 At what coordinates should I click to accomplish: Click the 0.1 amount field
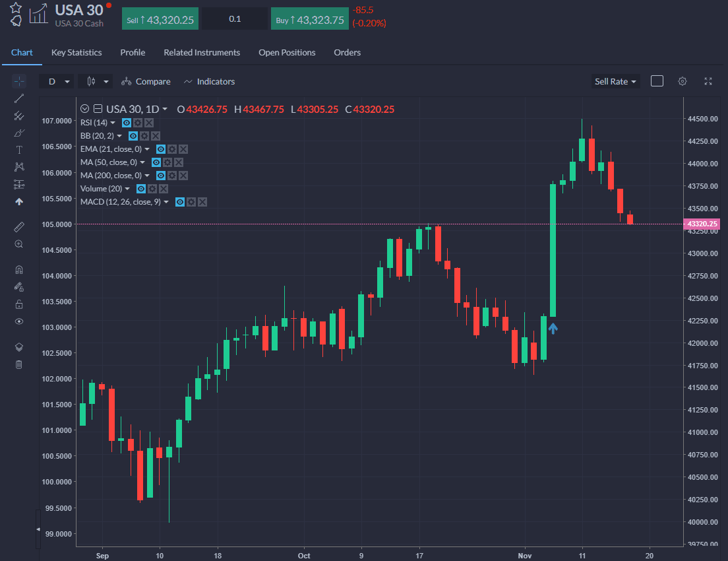[235, 18]
